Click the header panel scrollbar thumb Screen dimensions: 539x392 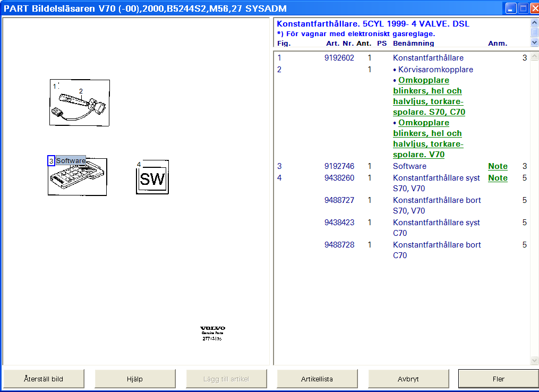534,32
